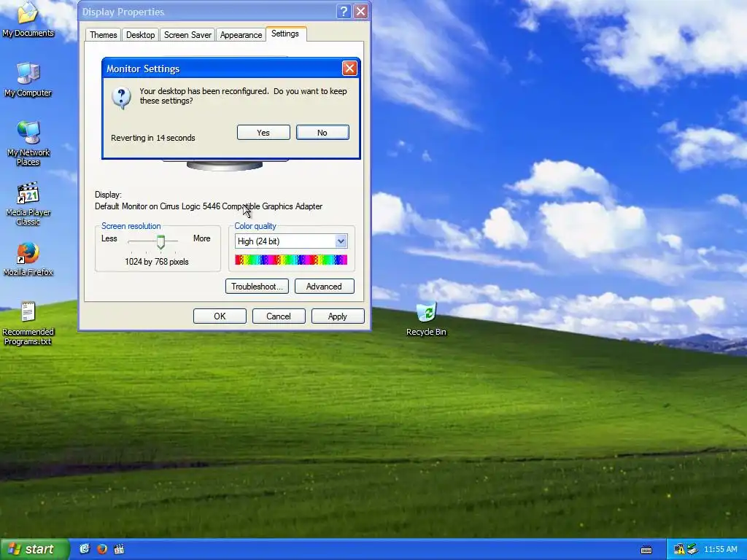
Task: Click the color quality spectrum preview bar
Action: [x=291, y=260]
